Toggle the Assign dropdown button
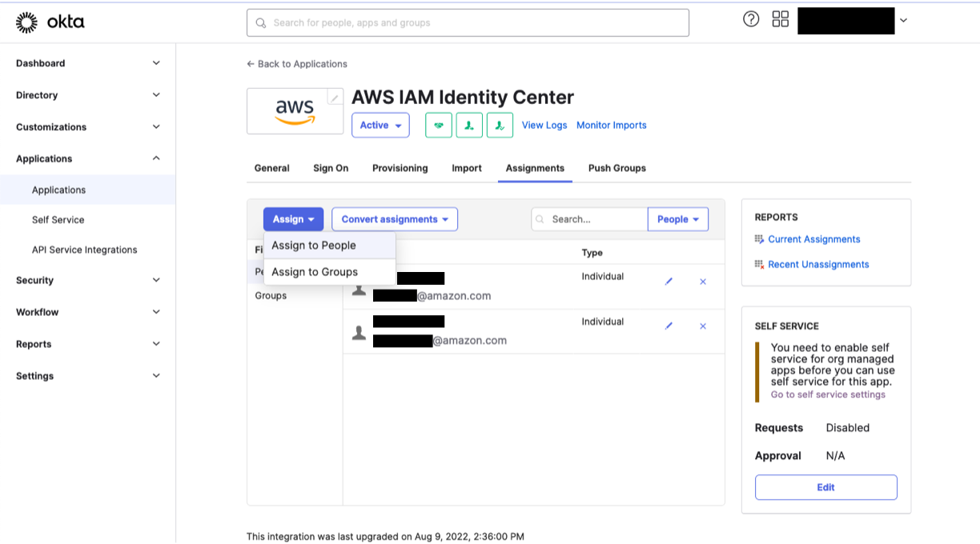The height and width of the screenshot is (544, 980). (293, 219)
